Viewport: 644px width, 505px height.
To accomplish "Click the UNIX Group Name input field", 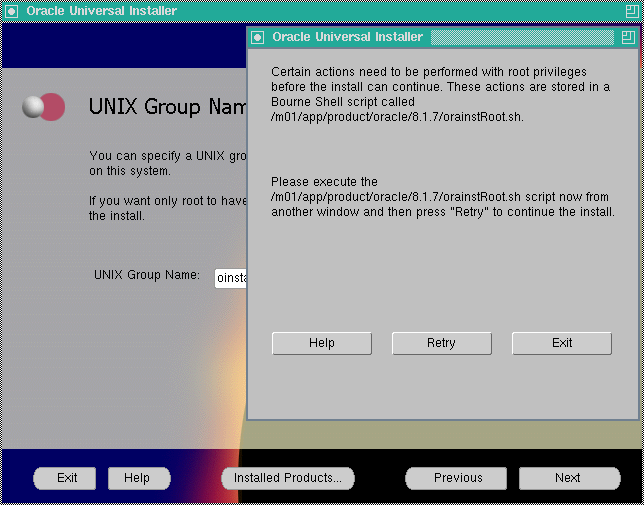I will tap(230, 278).
